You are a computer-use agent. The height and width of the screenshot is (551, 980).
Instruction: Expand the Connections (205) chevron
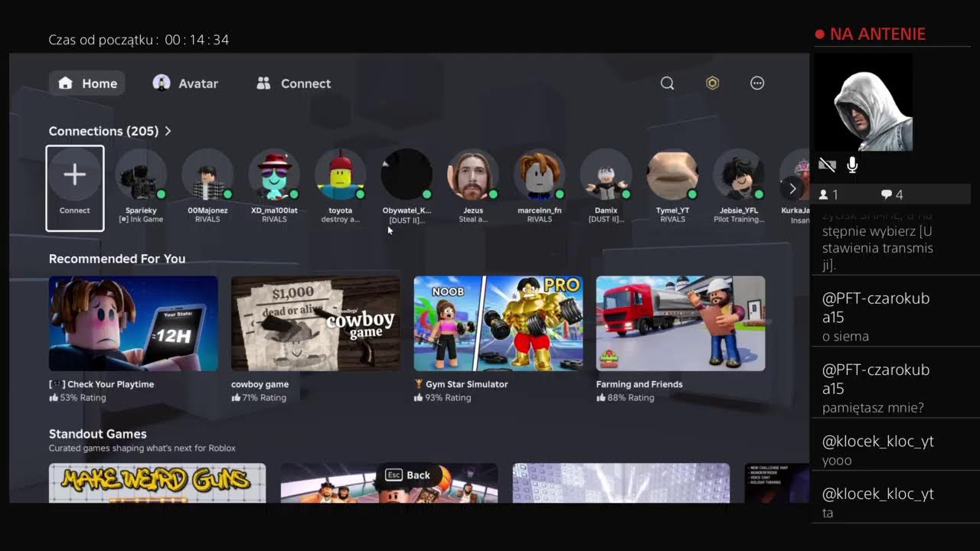[x=168, y=131]
